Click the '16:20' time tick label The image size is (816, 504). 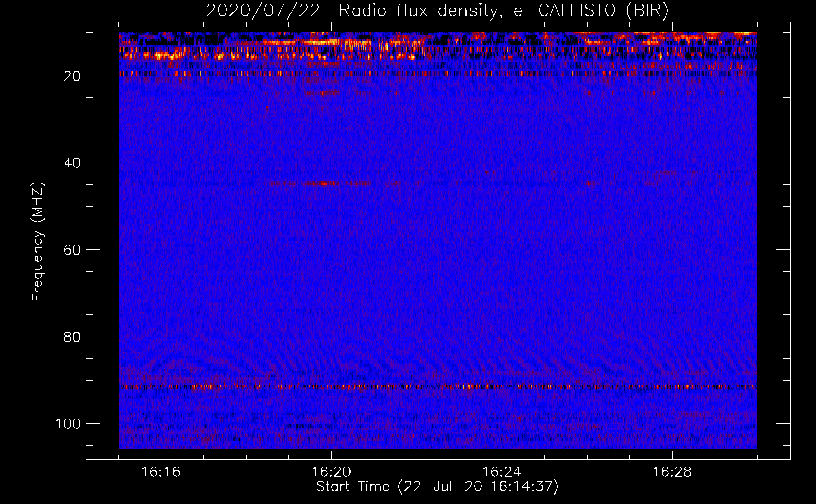pos(331,472)
